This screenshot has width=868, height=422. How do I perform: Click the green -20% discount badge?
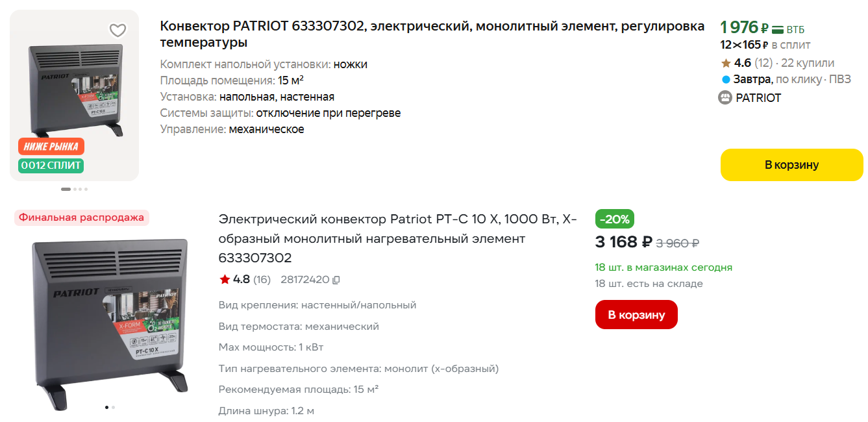(x=614, y=219)
